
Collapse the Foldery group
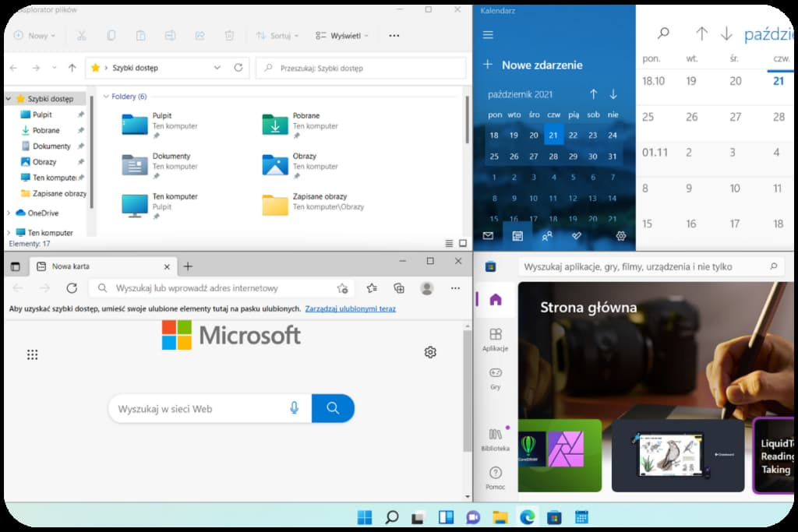[107, 97]
